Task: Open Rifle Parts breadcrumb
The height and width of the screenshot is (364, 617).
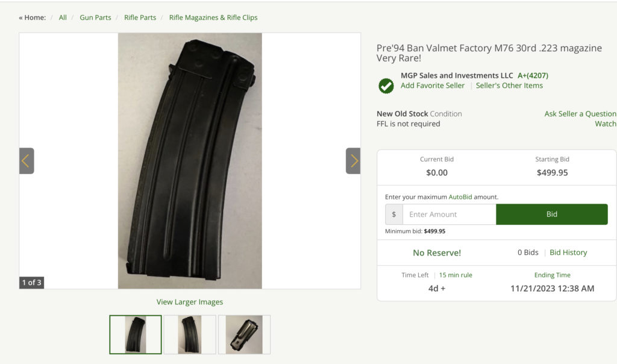Action: coord(140,17)
